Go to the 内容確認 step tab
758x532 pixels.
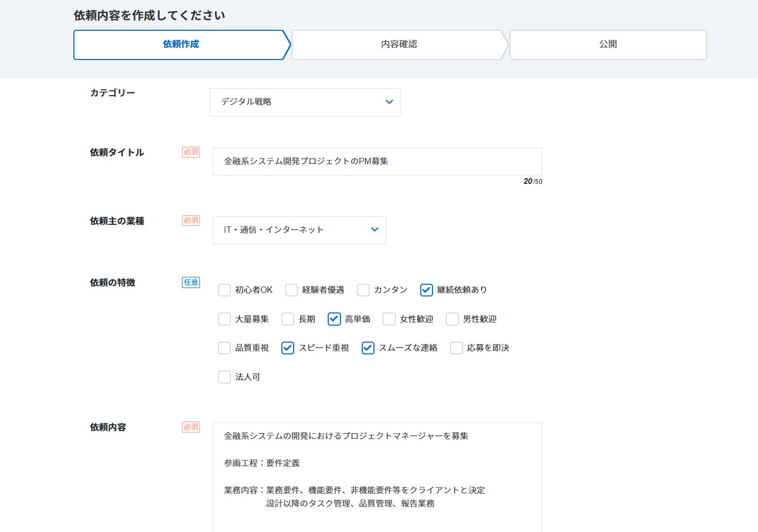point(398,45)
